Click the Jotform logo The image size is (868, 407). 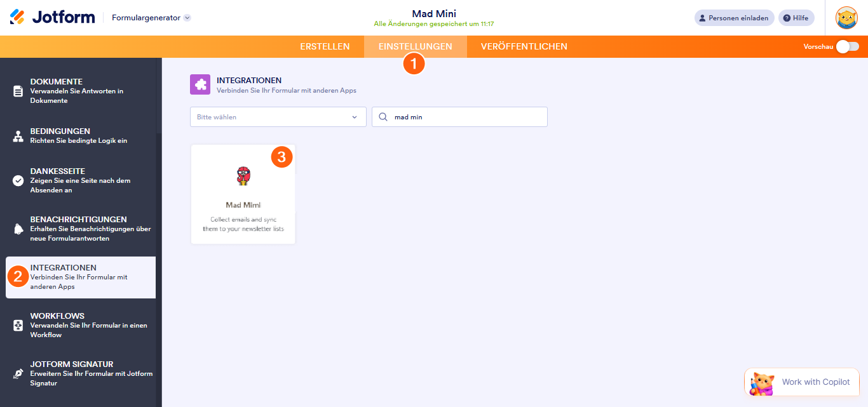[x=52, y=18]
